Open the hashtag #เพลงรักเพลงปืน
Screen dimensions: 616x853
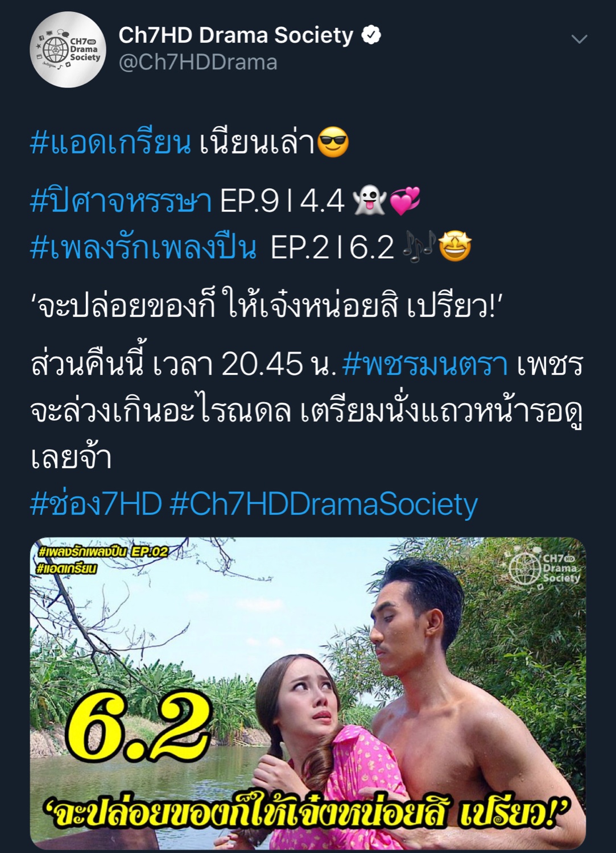click(x=143, y=247)
